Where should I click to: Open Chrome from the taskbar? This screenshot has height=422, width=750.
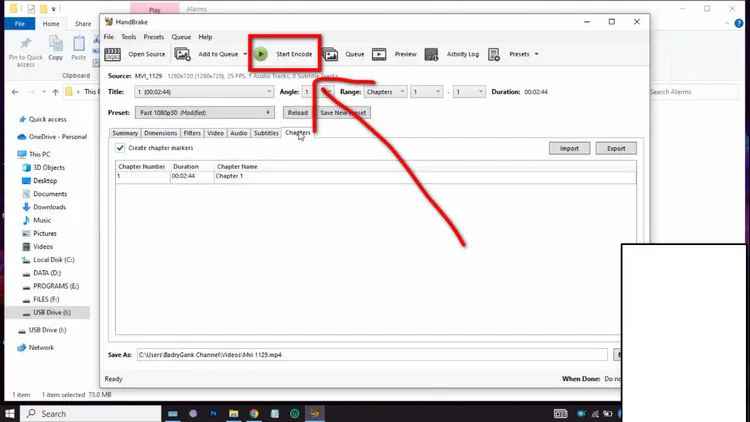coord(254,413)
